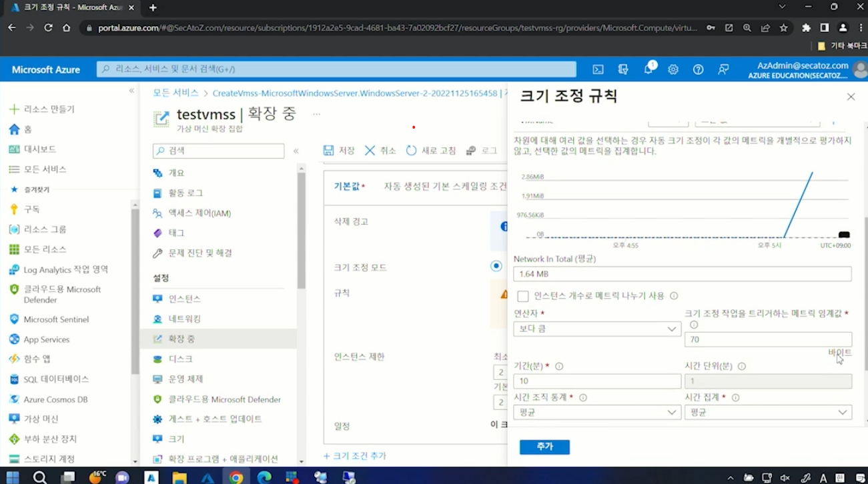Click the resource menu 검색 search box

tap(219, 151)
